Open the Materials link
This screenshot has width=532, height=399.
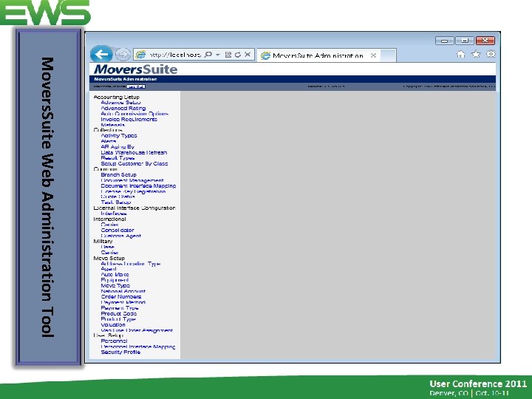coord(112,125)
